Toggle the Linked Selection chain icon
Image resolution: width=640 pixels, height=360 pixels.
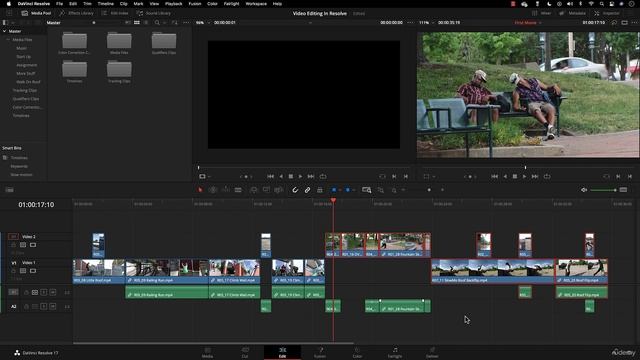pyautogui.click(x=307, y=190)
